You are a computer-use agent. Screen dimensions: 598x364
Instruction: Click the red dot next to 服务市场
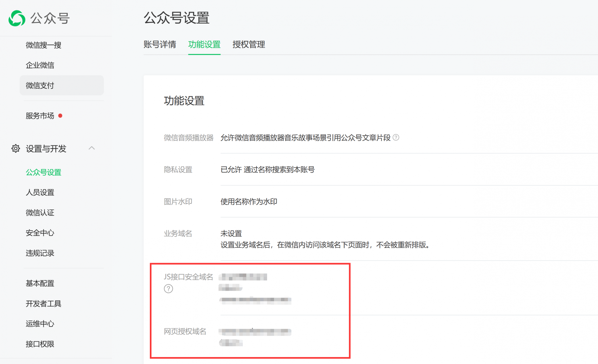[60, 115]
